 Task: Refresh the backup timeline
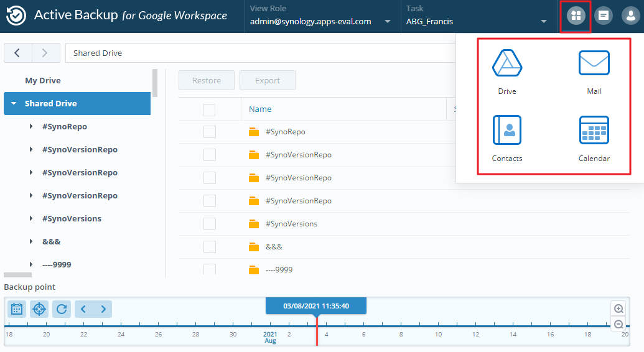(x=62, y=309)
